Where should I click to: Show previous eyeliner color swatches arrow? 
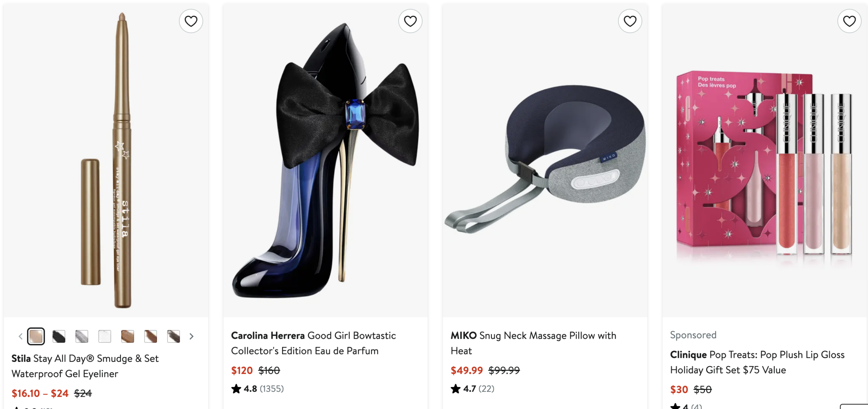(20, 336)
